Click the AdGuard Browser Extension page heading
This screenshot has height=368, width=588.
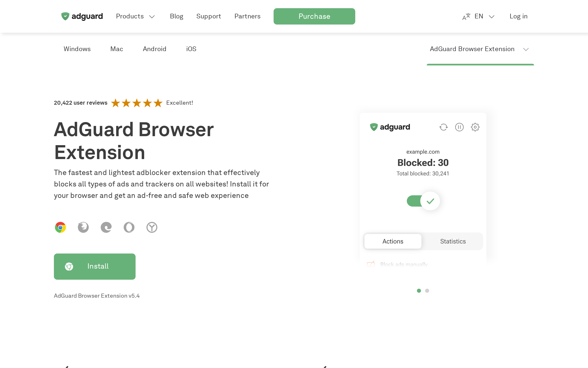[x=134, y=141]
